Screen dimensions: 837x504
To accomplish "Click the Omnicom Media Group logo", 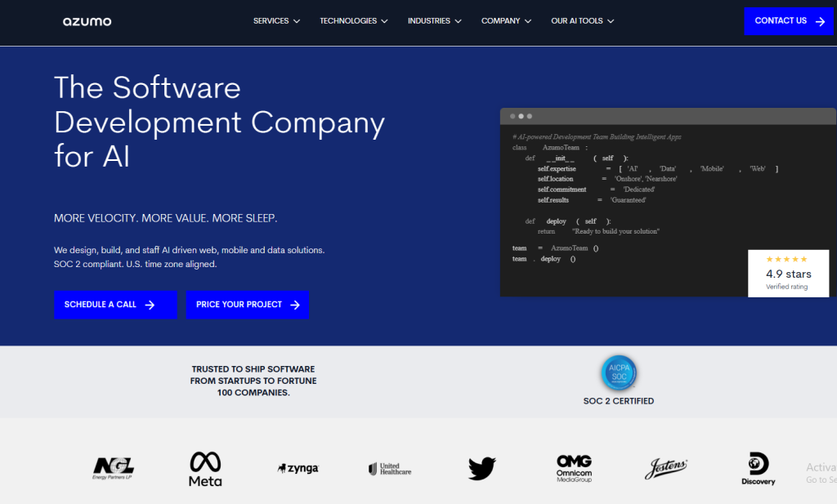I will click(x=575, y=468).
